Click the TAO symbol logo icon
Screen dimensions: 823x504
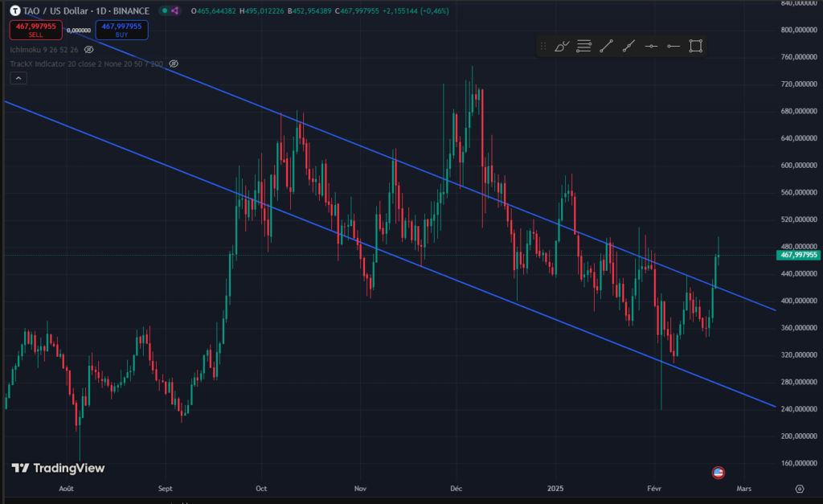[15, 10]
